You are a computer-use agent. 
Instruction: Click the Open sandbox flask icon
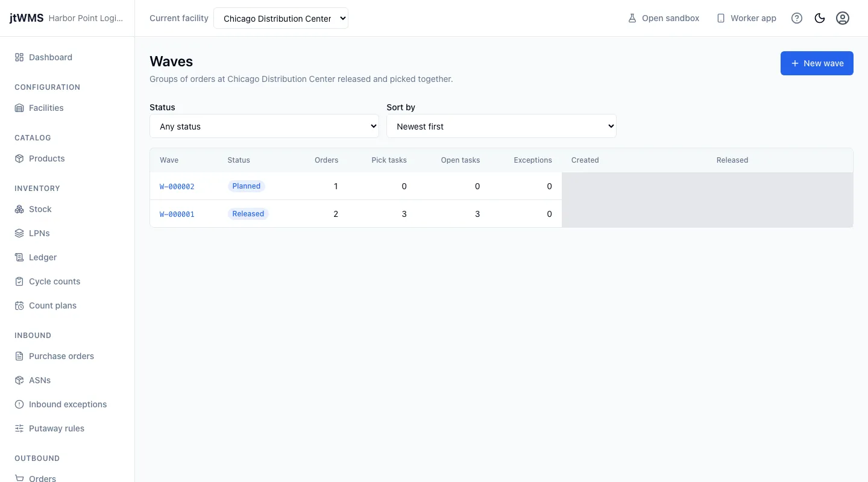pos(632,18)
